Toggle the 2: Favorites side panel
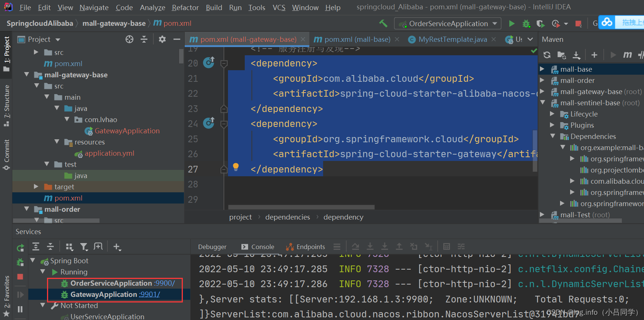Image resolution: width=644 pixels, height=320 pixels. [6, 296]
